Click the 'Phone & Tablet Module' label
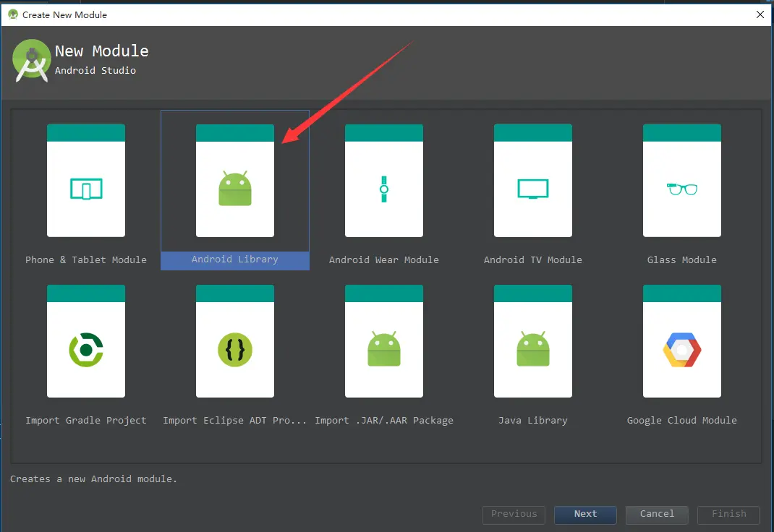Viewport: 774px width, 532px height. [x=86, y=259]
